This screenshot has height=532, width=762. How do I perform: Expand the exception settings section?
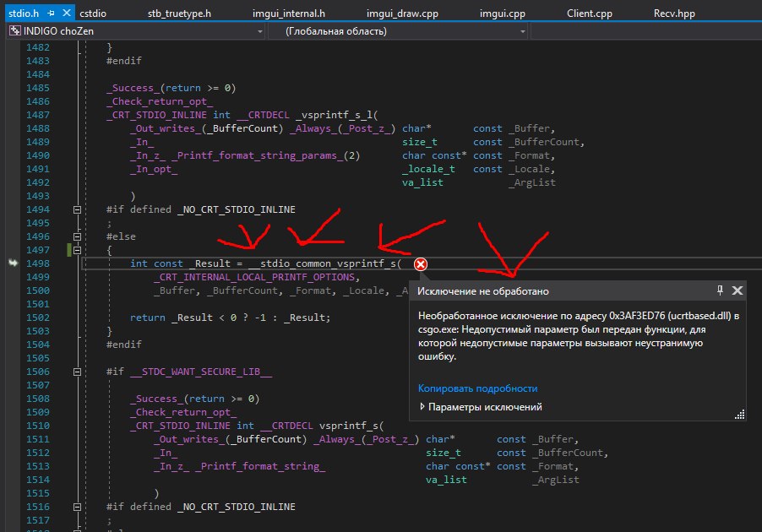423,407
